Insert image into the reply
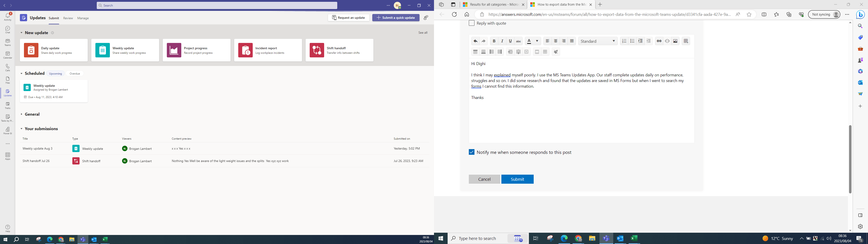 tap(675, 41)
